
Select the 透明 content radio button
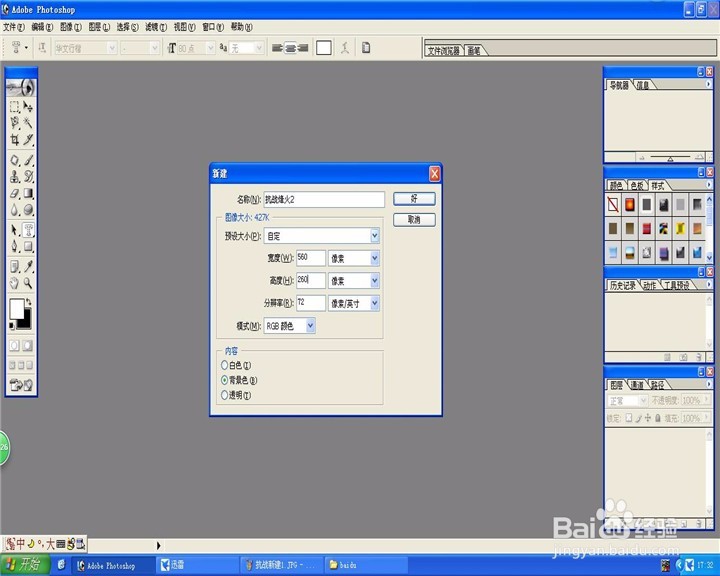225,395
